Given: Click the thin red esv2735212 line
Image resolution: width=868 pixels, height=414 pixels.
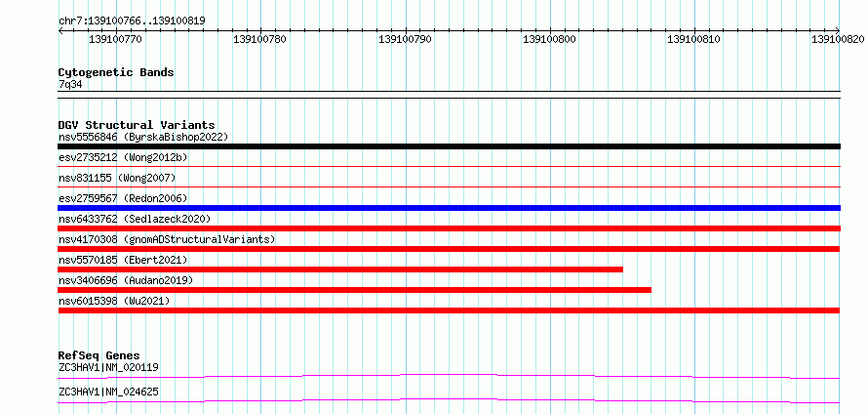Looking at the screenshot, I should (449, 166).
